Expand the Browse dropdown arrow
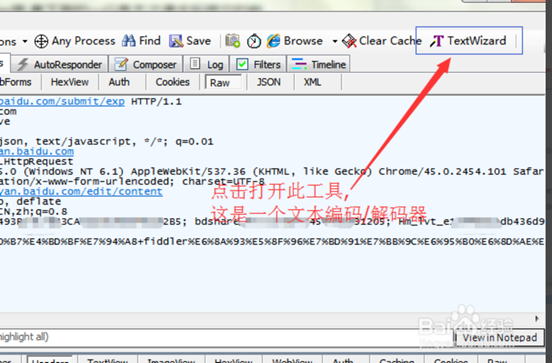The image size is (552, 363). click(x=334, y=42)
